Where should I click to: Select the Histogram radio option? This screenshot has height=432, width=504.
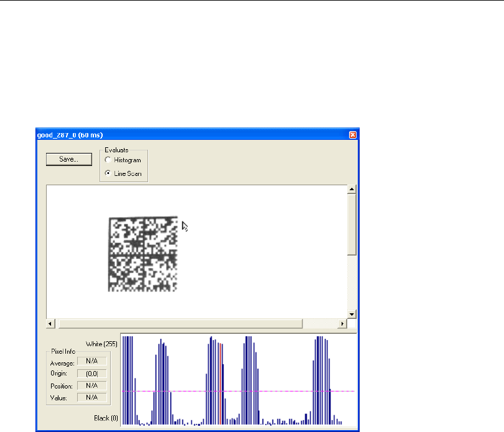pyautogui.click(x=108, y=160)
